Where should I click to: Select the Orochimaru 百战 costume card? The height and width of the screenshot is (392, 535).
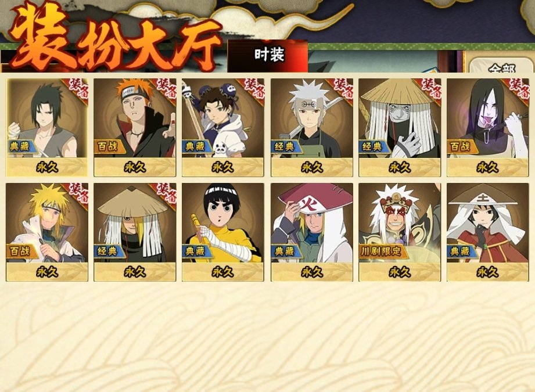487,127
